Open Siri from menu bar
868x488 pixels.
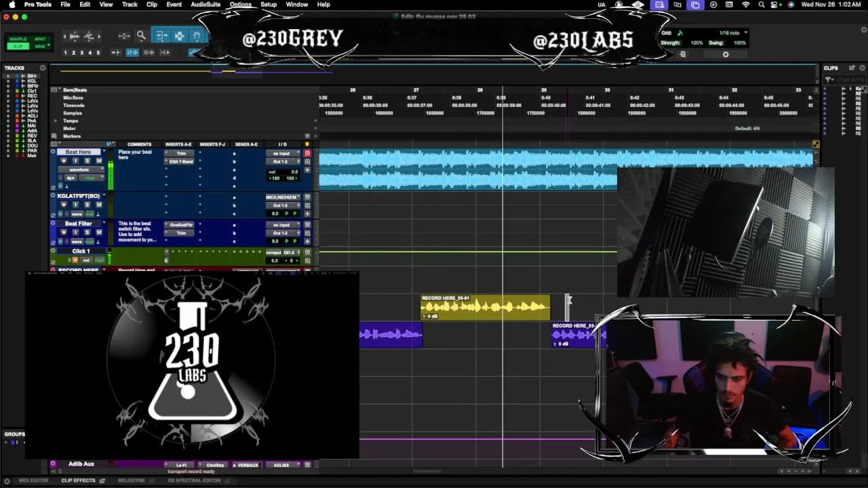[x=791, y=5]
